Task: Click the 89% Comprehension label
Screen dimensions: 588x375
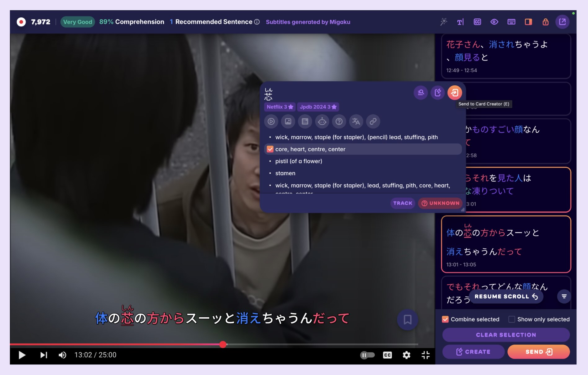Action: (132, 22)
